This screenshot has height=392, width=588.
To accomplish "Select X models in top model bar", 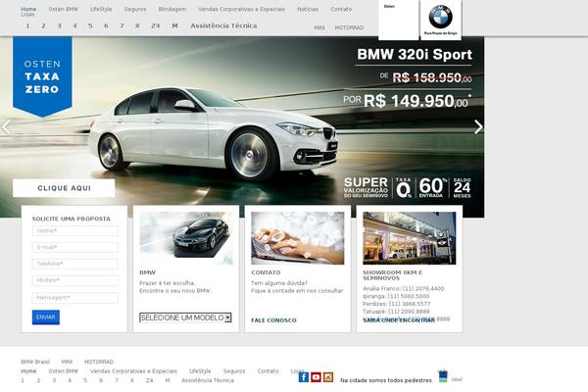I will point(137,25).
